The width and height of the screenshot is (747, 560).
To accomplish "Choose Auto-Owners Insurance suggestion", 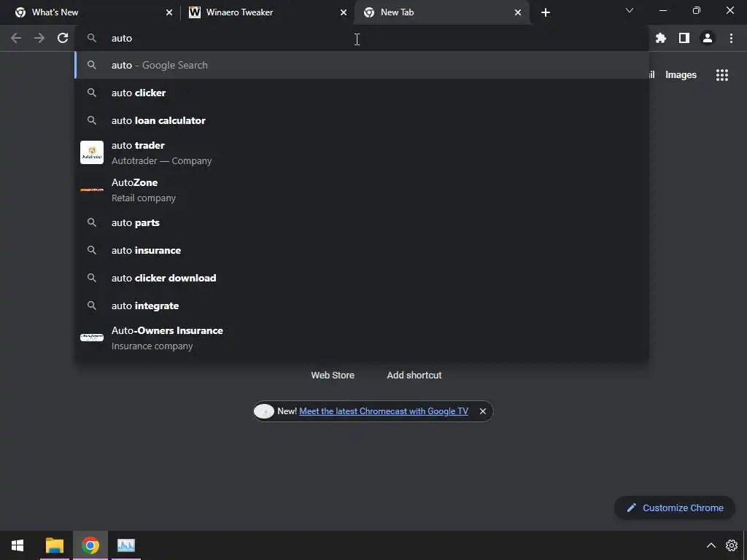I will point(362,338).
